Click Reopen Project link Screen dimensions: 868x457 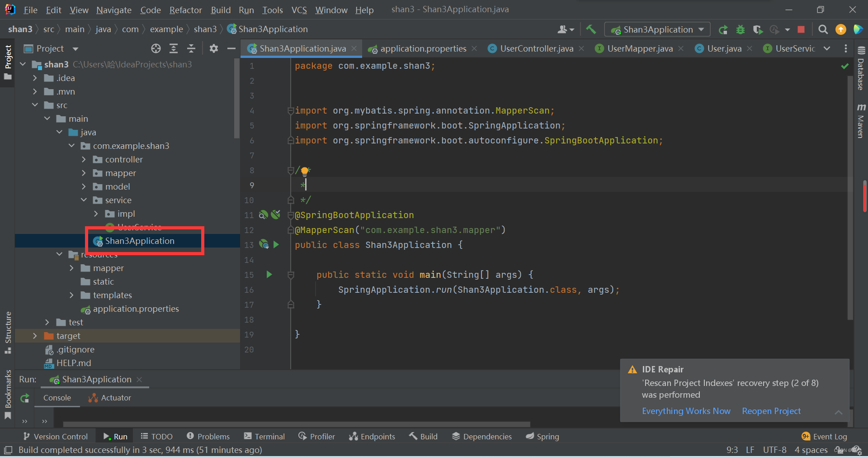[771, 411]
